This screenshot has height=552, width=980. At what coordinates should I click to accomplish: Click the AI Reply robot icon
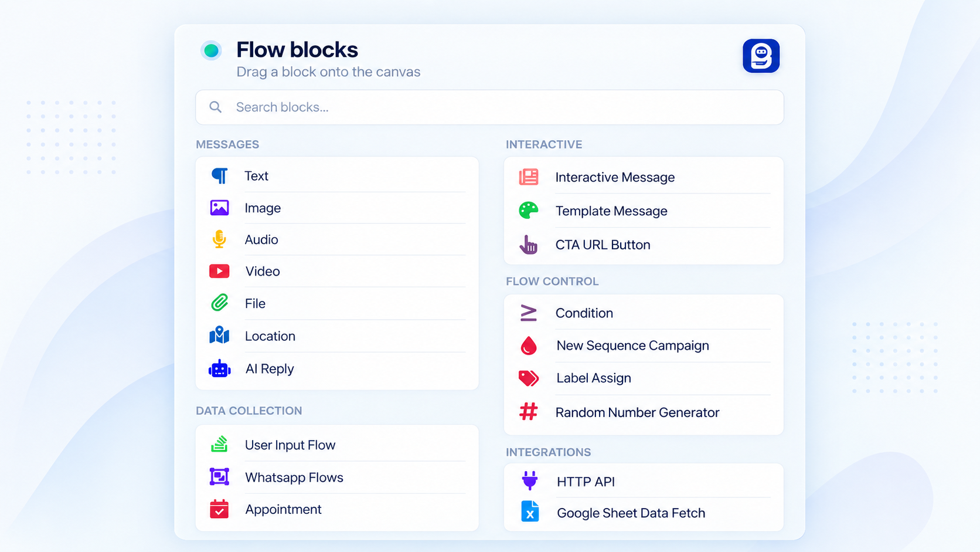219,368
